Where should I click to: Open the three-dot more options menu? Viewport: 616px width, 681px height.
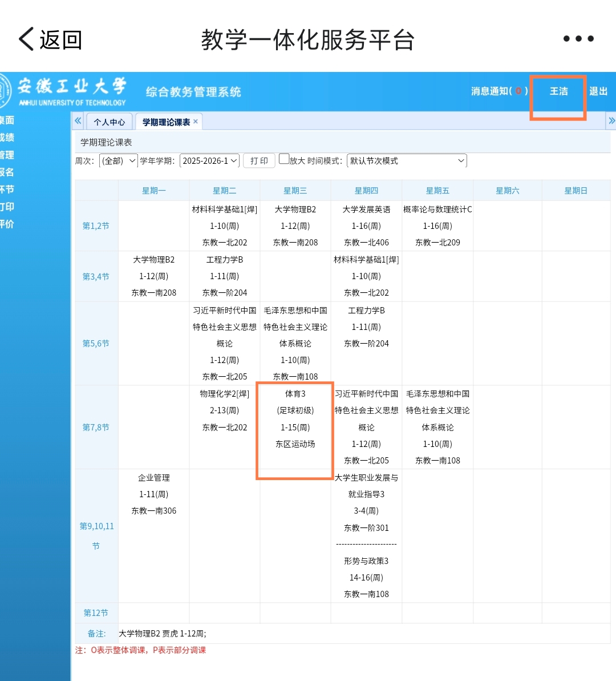[x=578, y=39]
